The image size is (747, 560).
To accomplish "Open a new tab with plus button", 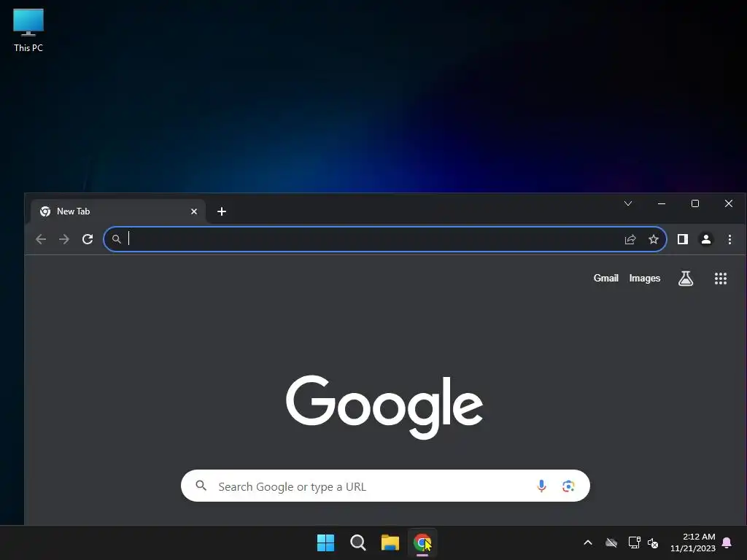I will point(222,211).
